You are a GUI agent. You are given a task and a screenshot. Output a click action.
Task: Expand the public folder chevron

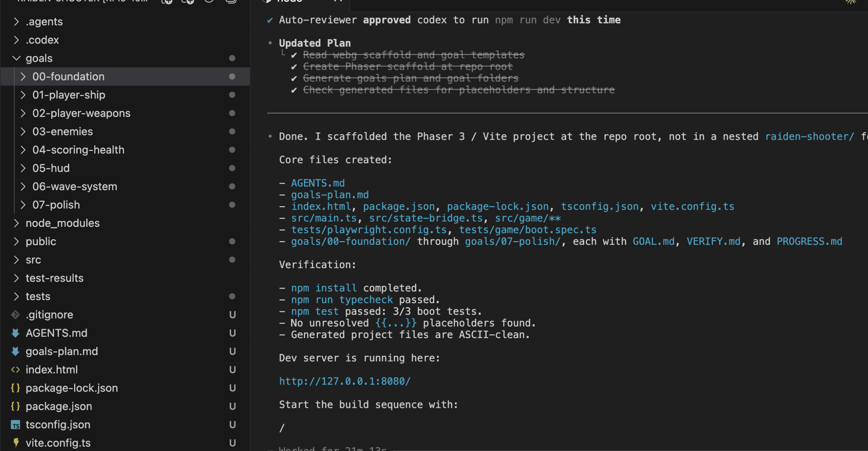pos(16,241)
